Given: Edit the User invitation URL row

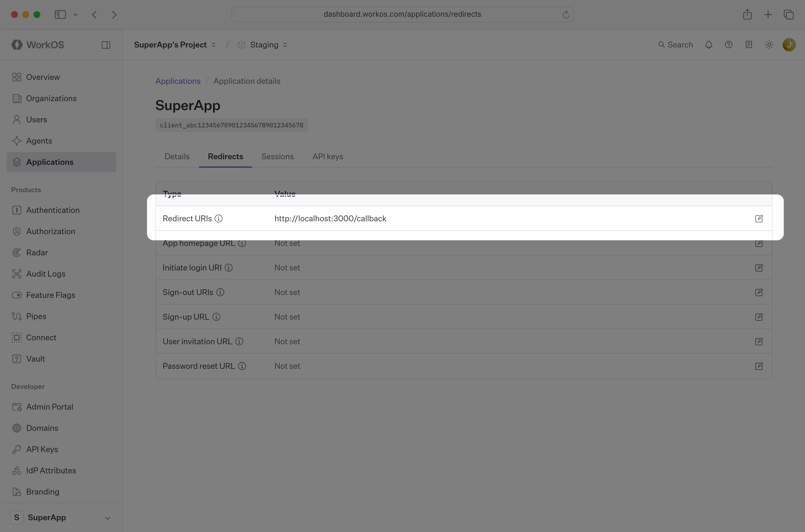Looking at the screenshot, I should (x=759, y=341).
